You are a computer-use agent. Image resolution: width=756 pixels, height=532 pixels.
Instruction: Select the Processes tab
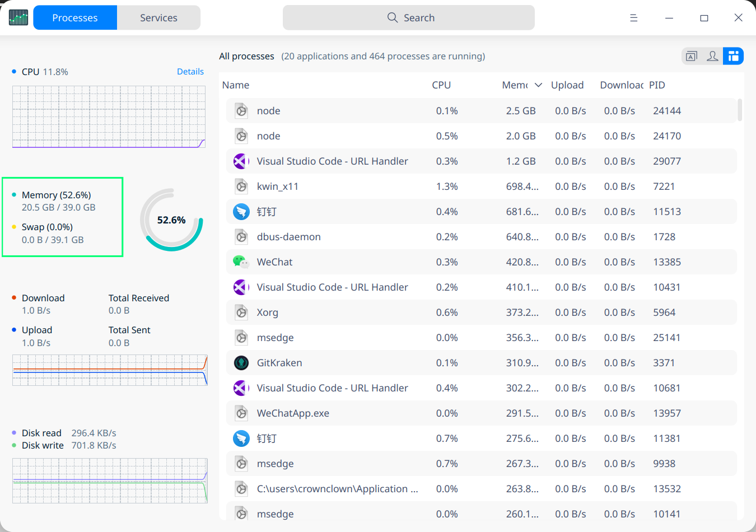pyautogui.click(x=75, y=18)
